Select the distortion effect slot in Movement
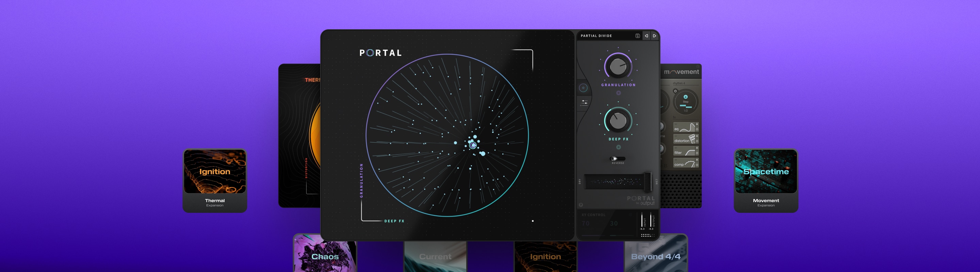Viewport: 980px width, 272px height. coord(684,139)
